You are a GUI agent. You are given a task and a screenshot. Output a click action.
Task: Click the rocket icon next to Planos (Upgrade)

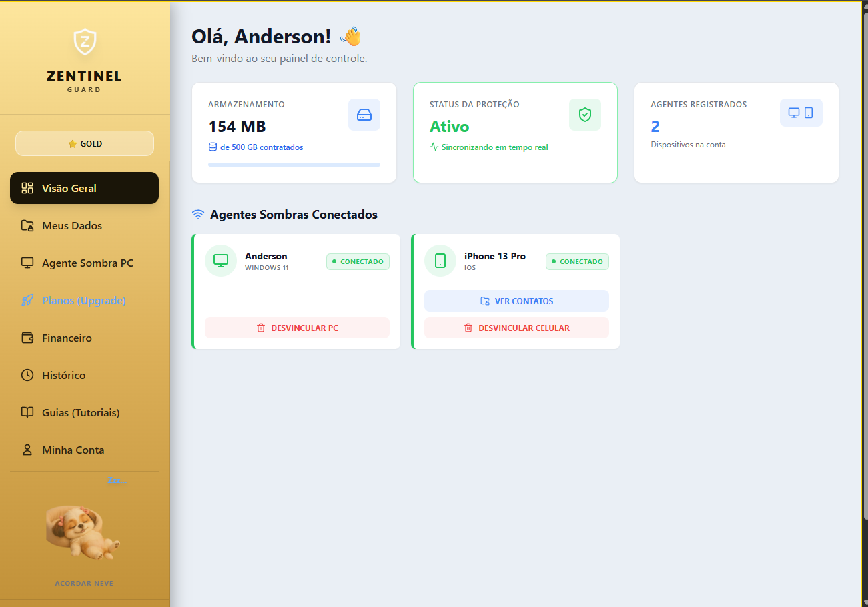(x=27, y=300)
